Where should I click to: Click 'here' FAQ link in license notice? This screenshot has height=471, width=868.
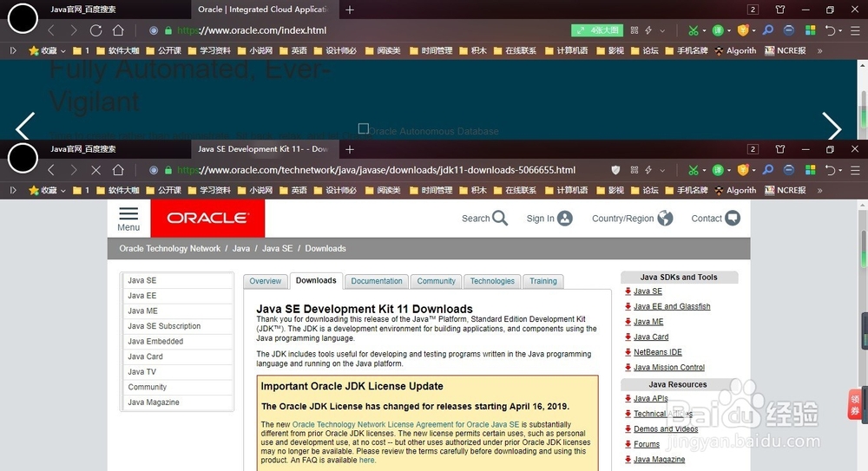click(x=366, y=460)
